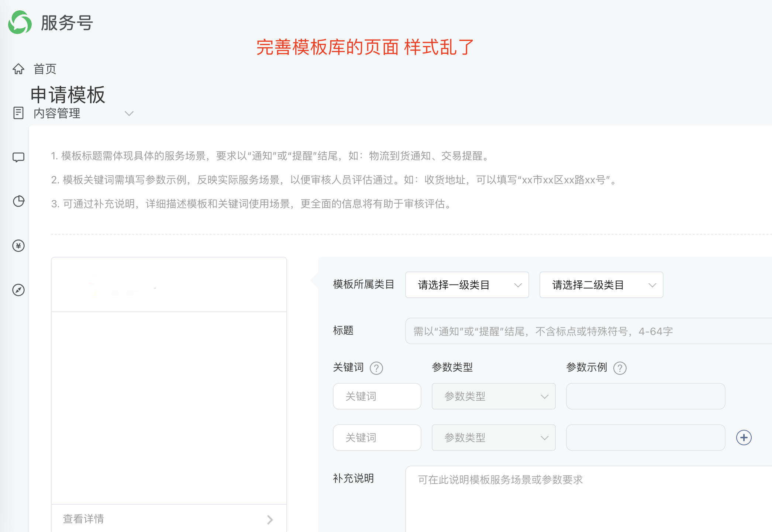This screenshot has height=532, width=772.
Task: Open first row 参数类型 dropdown
Action: click(493, 396)
